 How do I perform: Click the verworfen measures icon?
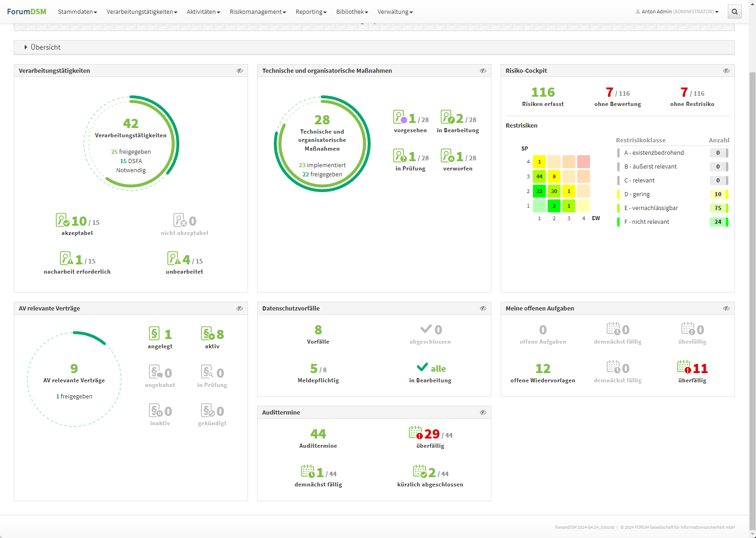[447, 156]
